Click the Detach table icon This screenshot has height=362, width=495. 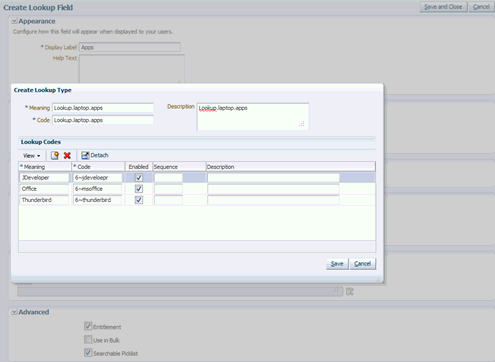click(x=85, y=155)
